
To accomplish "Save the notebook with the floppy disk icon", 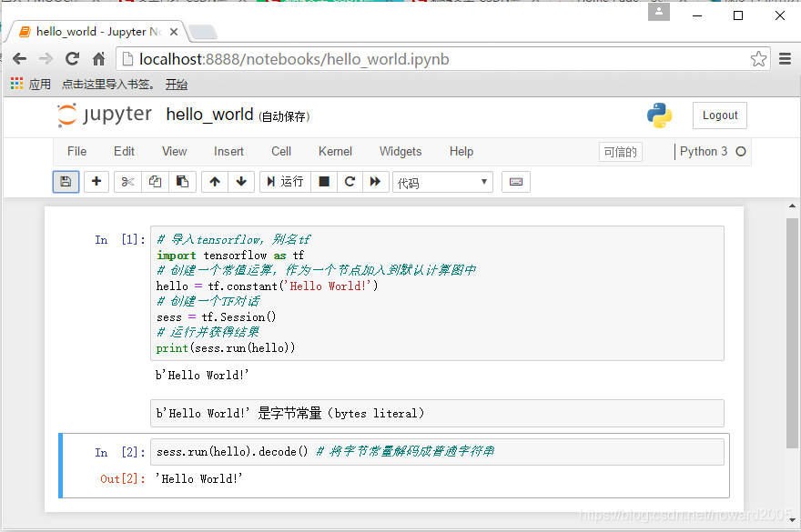I will click(x=66, y=182).
